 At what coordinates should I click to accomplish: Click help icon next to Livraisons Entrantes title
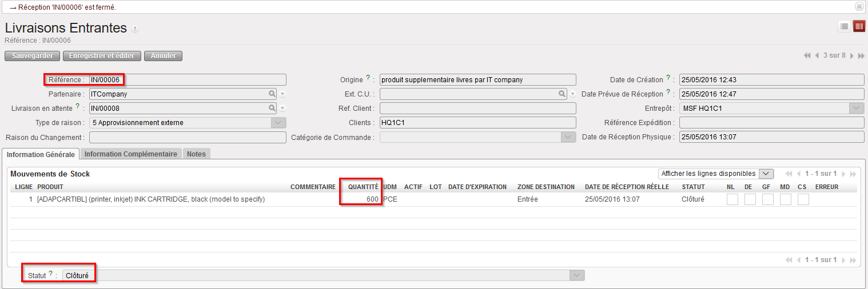coord(135,29)
